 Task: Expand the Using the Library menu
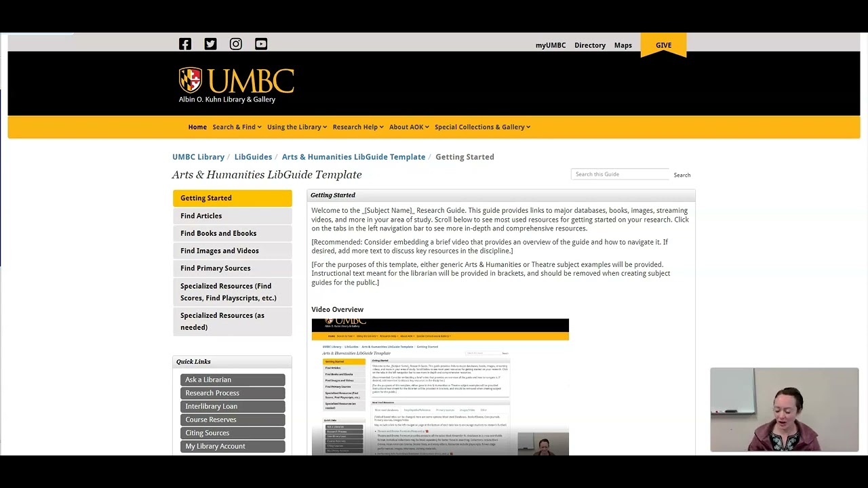[x=297, y=127]
